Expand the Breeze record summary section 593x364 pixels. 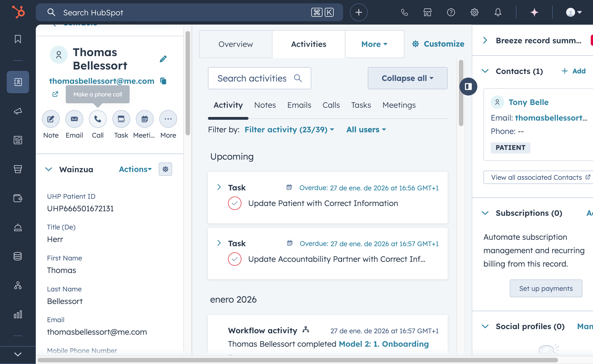click(x=485, y=40)
